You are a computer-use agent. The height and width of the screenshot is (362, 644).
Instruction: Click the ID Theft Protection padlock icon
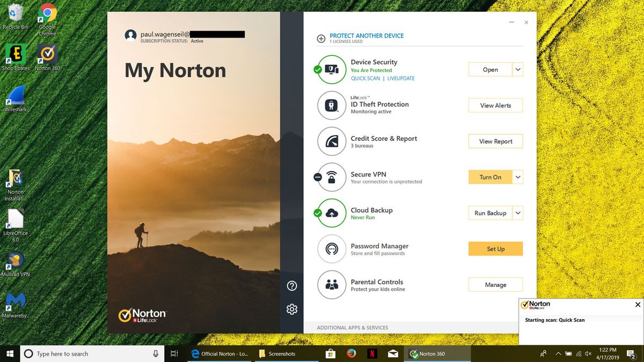[332, 106]
